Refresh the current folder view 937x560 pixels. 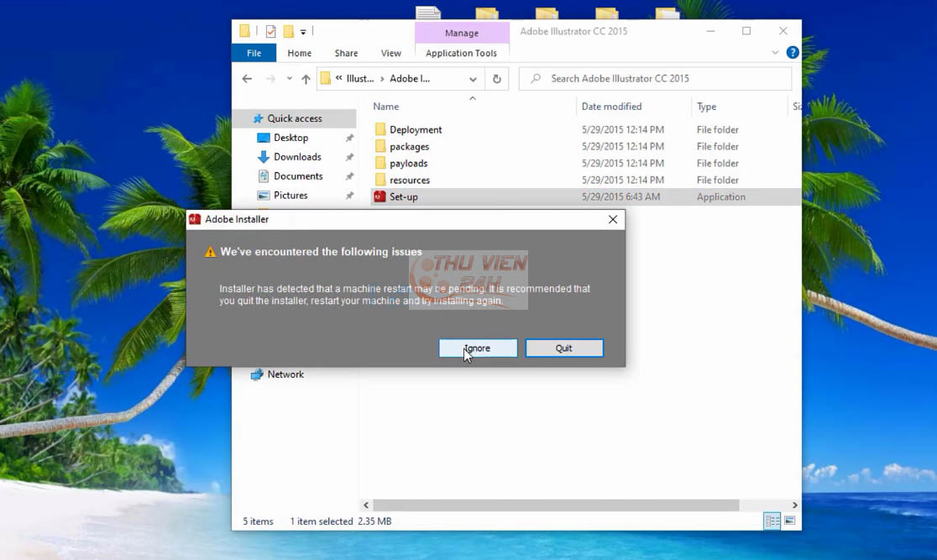click(x=496, y=79)
